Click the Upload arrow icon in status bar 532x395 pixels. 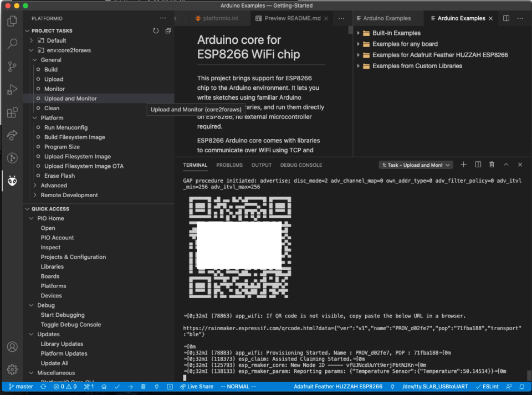point(130,387)
